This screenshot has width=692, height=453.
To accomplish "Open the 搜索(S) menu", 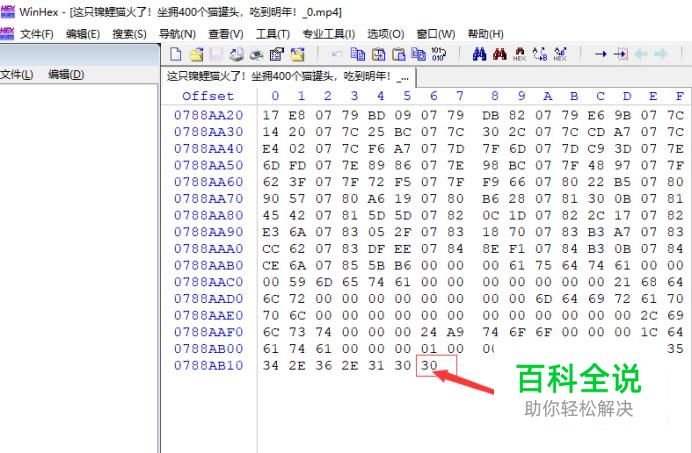I will click(x=129, y=34).
